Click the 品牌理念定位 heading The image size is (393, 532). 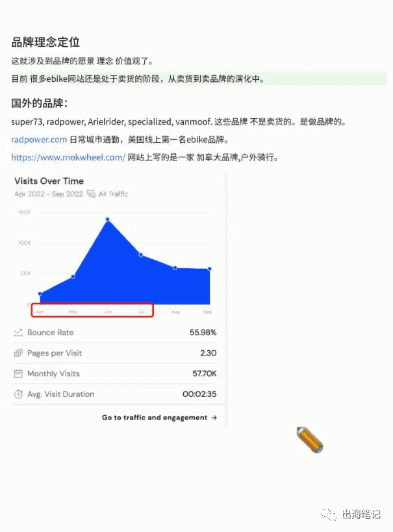point(45,42)
